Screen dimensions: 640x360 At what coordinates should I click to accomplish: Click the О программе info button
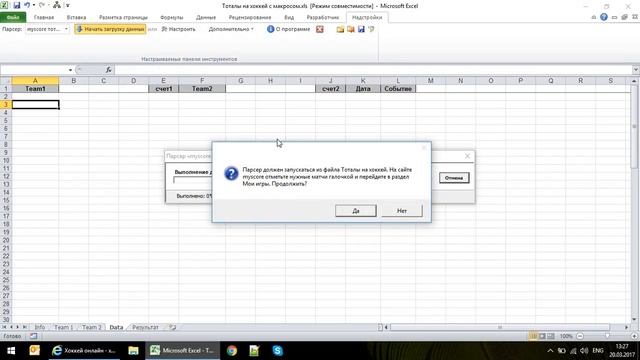click(x=289, y=29)
